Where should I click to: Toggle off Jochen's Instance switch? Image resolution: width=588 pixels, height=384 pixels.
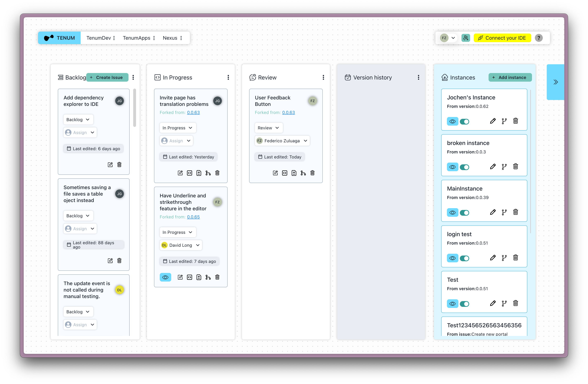tap(465, 121)
